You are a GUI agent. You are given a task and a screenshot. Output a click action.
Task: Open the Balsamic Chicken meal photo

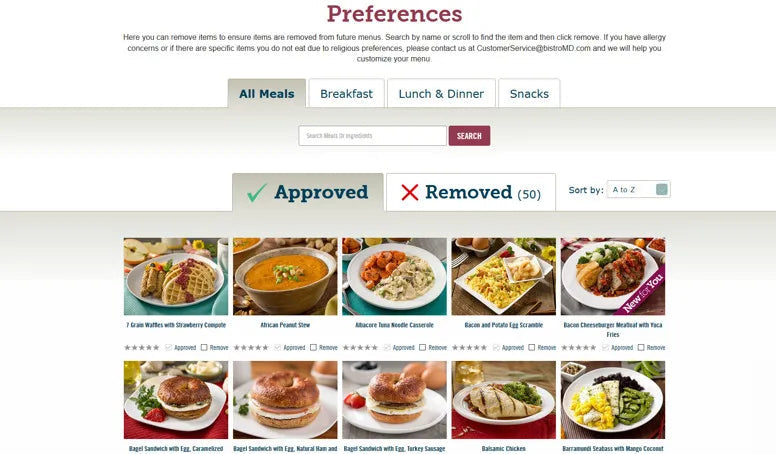click(503, 400)
